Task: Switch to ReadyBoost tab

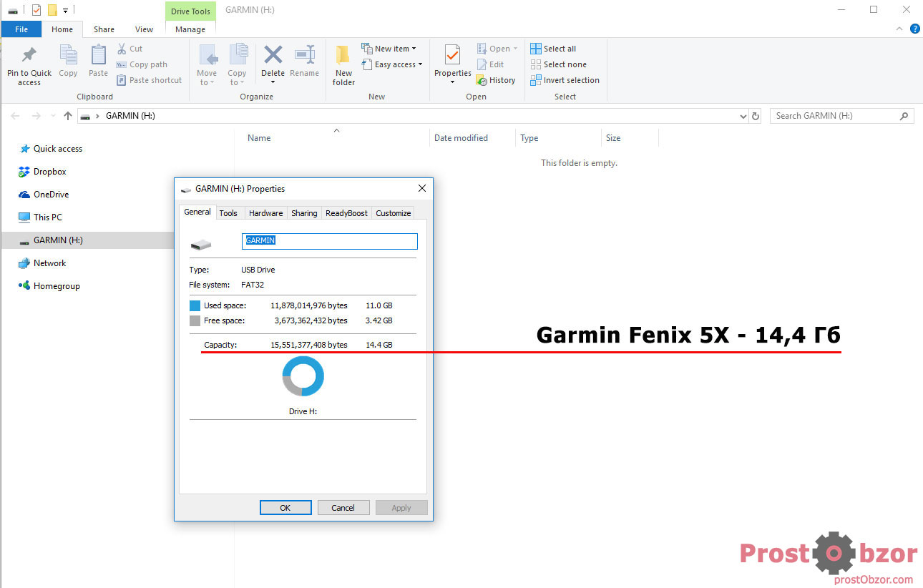Action: [346, 213]
